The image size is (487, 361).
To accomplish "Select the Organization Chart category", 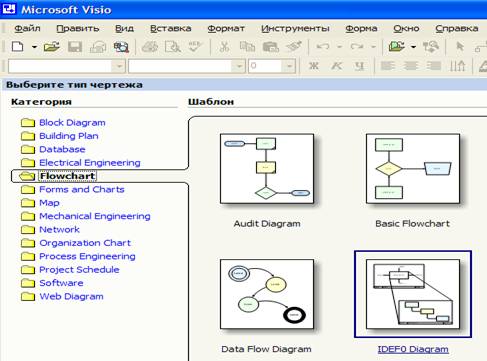I will point(85,243).
